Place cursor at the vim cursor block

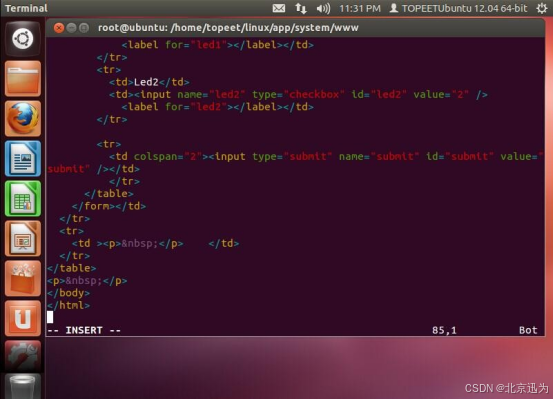[50, 317]
